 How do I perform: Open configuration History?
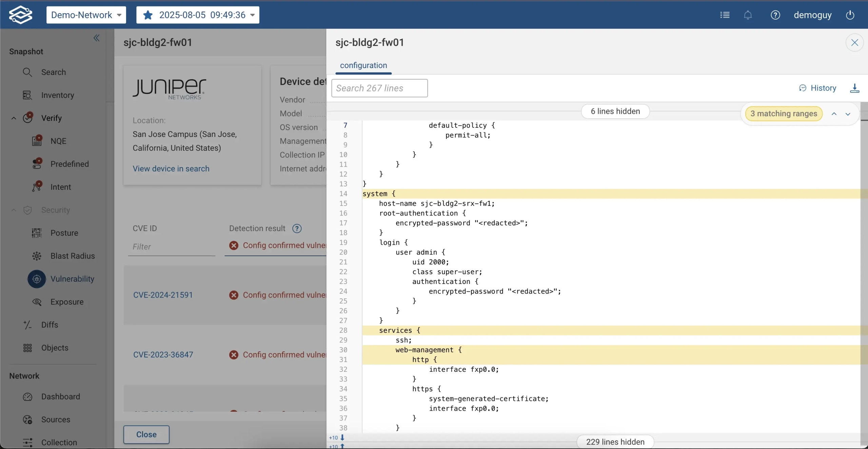tap(818, 88)
